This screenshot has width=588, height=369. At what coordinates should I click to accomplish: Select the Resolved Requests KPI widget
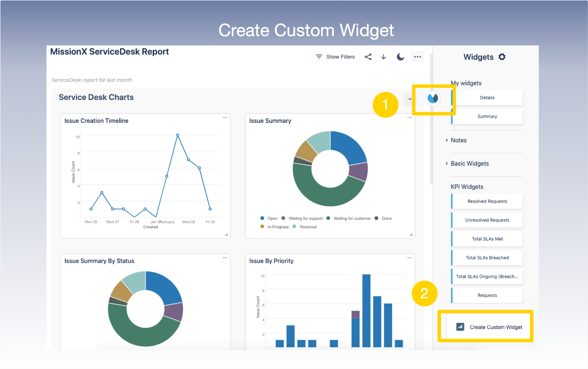click(x=487, y=201)
